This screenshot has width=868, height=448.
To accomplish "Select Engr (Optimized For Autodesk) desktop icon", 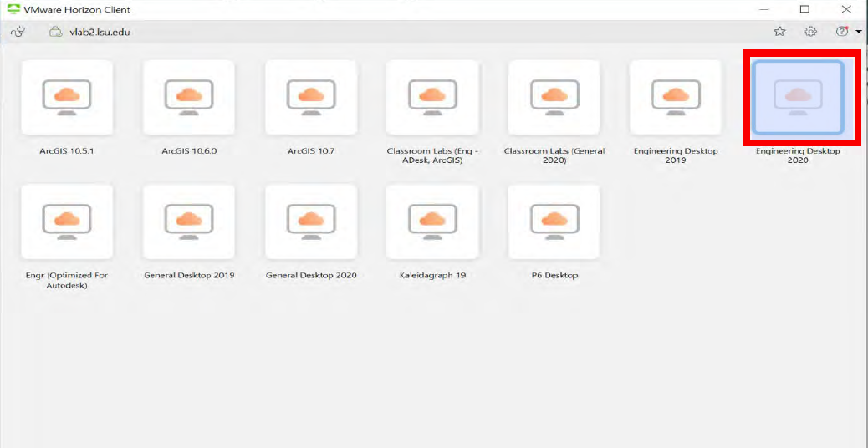I will click(x=67, y=222).
